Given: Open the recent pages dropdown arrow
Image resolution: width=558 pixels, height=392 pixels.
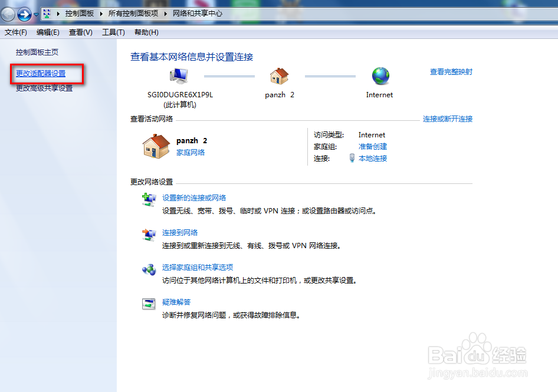Looking at the screenshot, I should click(x=36, y=15).
